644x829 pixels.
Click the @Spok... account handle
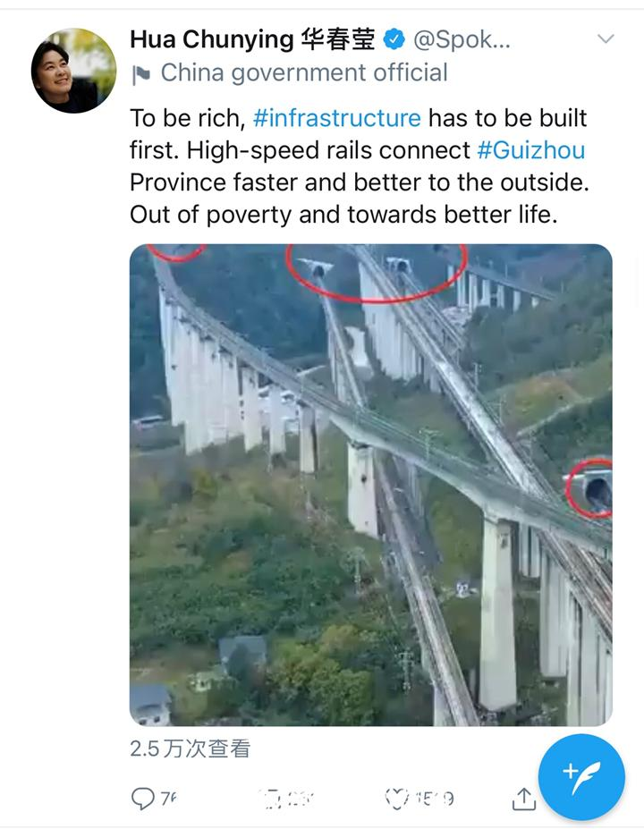462,39
